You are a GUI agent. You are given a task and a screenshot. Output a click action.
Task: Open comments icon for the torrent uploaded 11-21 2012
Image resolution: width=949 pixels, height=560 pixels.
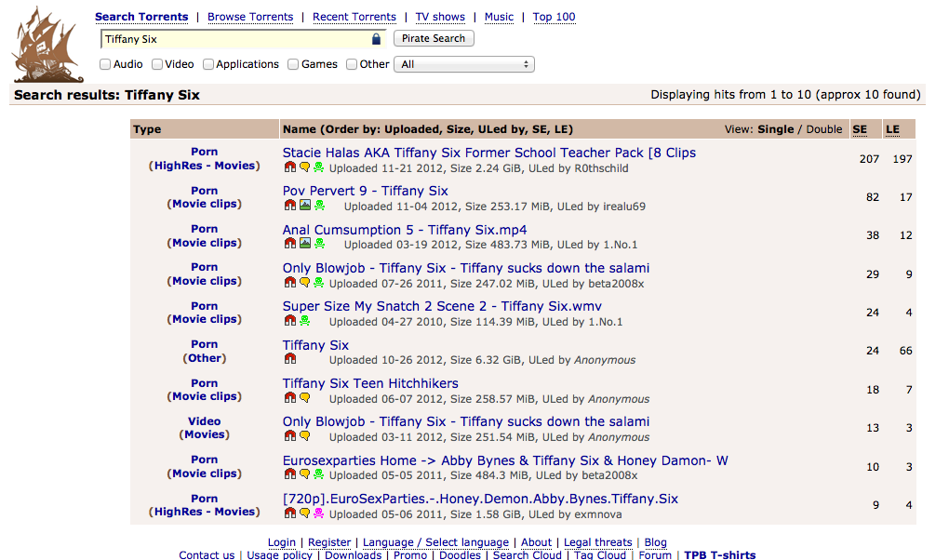305,167
